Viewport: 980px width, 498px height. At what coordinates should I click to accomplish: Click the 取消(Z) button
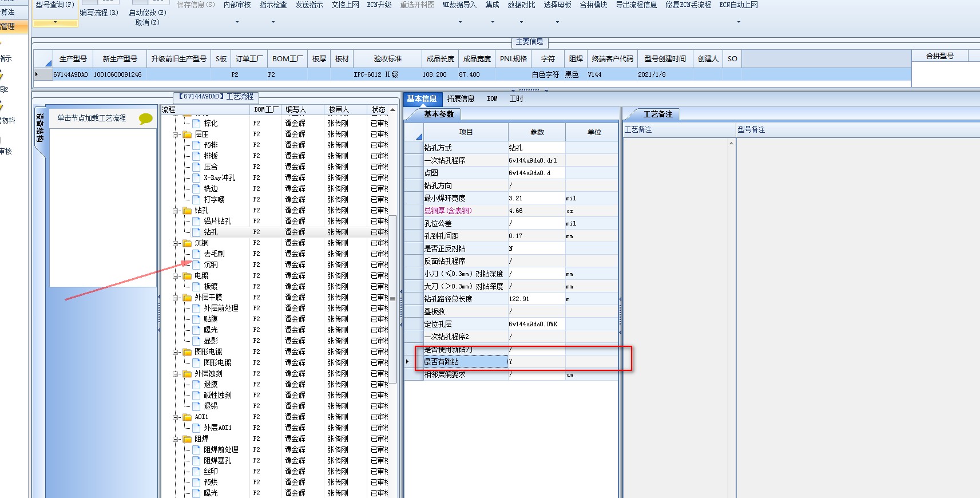pyautogui.click(x=148, y=23)
